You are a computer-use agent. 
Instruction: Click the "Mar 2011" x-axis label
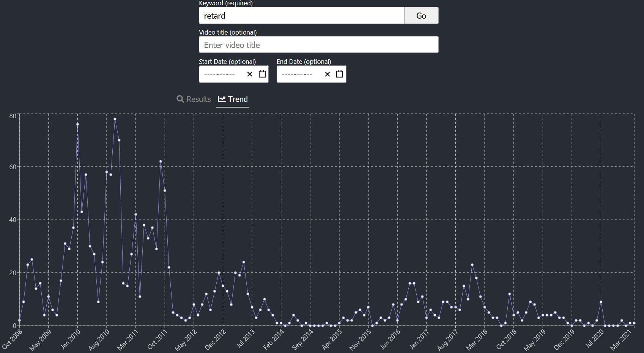click(128, 339)
